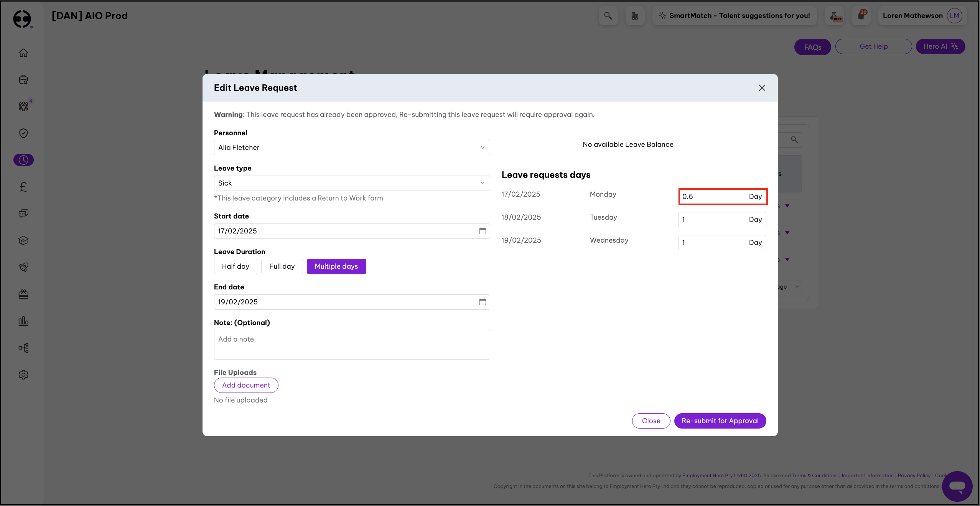This screenshot has height=506, width=980.
Task: Edit Wednesday day value field
Action: coord(722,243)
